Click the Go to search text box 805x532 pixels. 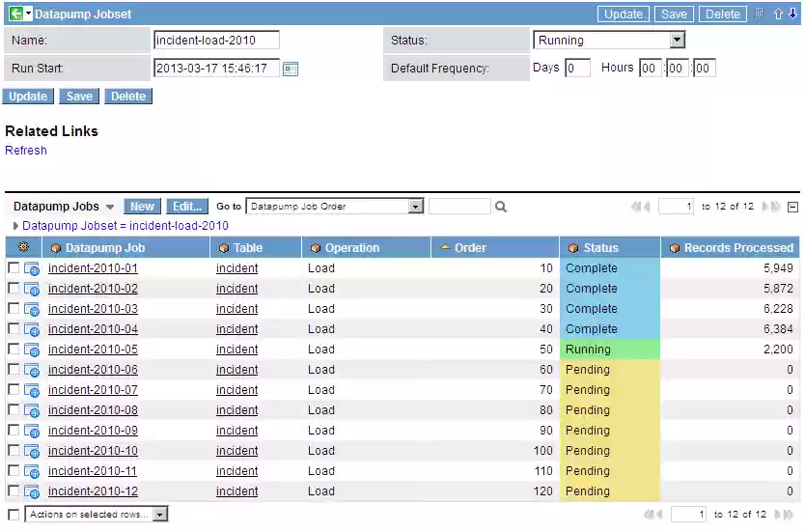tap(459, 207)
